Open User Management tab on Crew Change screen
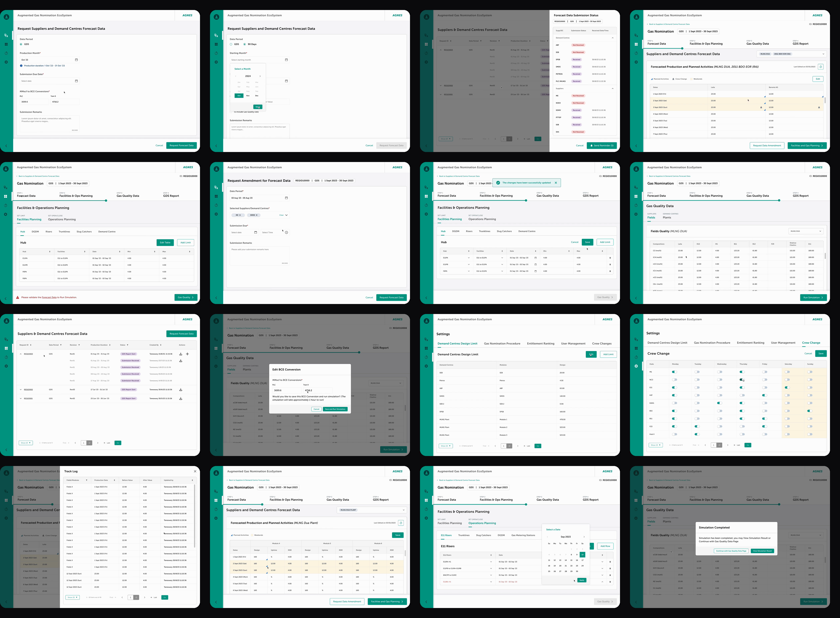Image resolution: width=840 pixels, height=618 pixels. tap(783, 343)
